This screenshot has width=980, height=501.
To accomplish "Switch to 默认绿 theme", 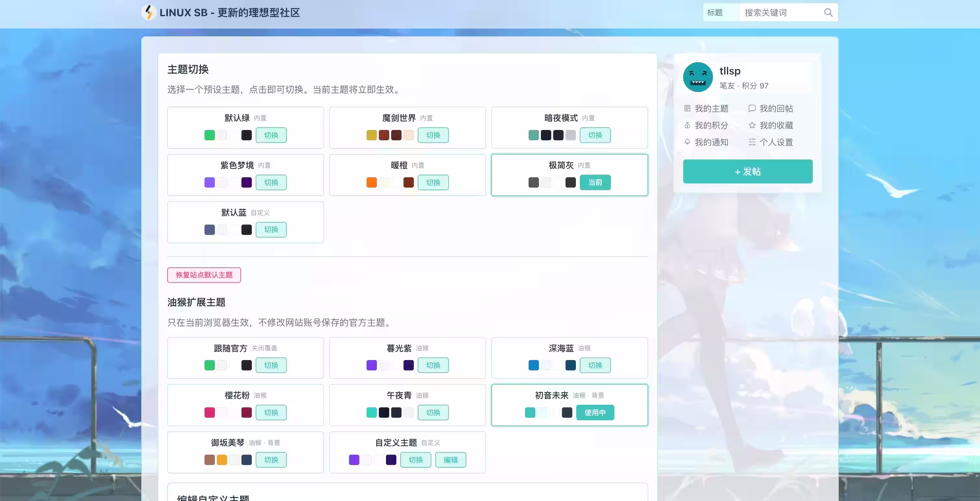I will (271, 135).
